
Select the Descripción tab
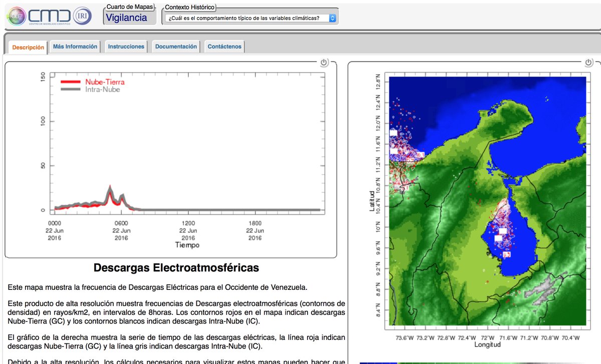29,47
